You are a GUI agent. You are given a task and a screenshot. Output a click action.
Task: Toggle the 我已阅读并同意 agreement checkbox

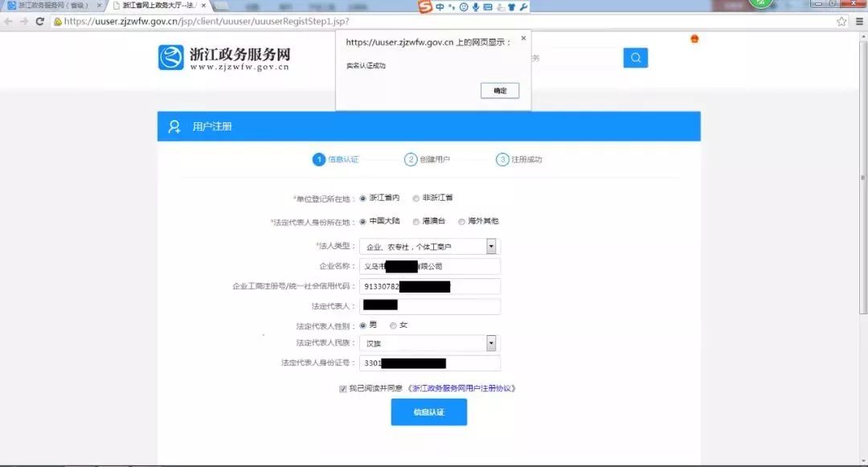(x=342, y=389)
